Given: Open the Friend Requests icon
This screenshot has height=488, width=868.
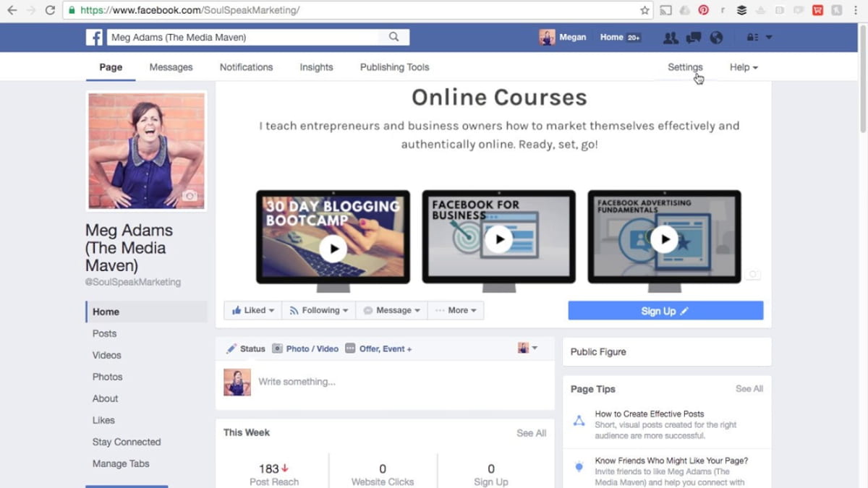Looking at the screenshot, I should (671, 38).
